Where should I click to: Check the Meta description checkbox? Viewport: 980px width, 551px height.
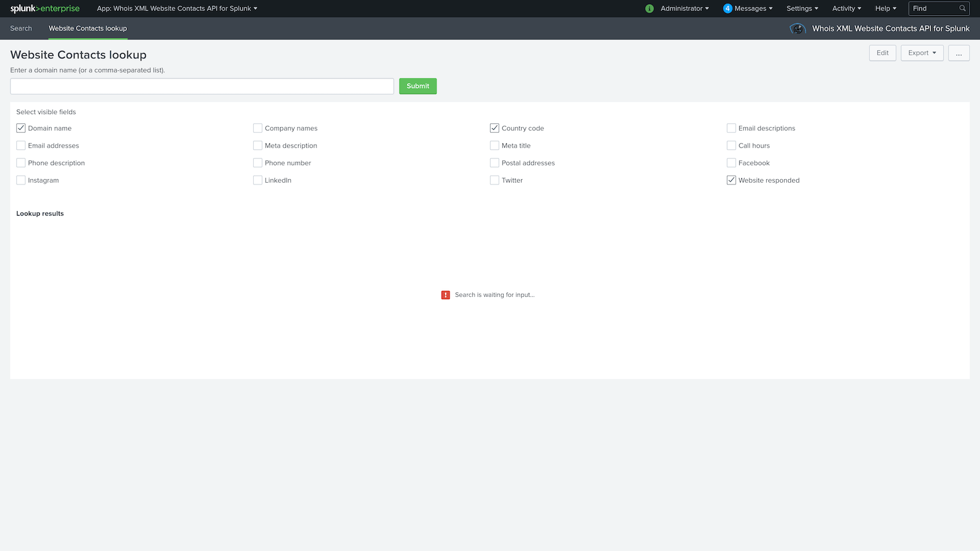[x=258, y=145]
